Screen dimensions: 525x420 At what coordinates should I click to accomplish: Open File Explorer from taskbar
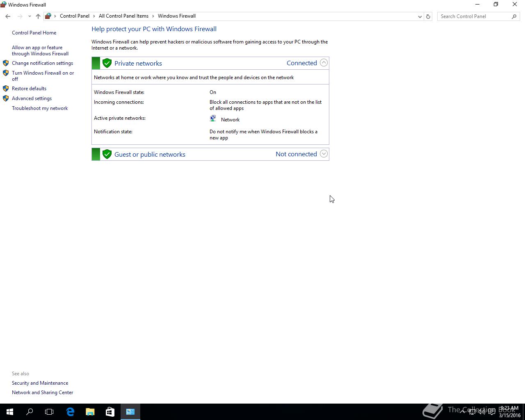pos(90,412)
